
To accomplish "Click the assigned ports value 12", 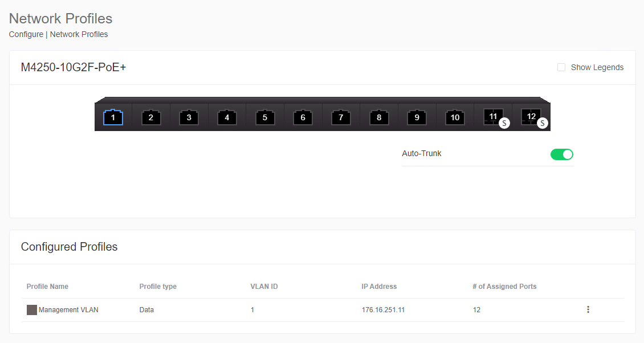I will point(476,310).
